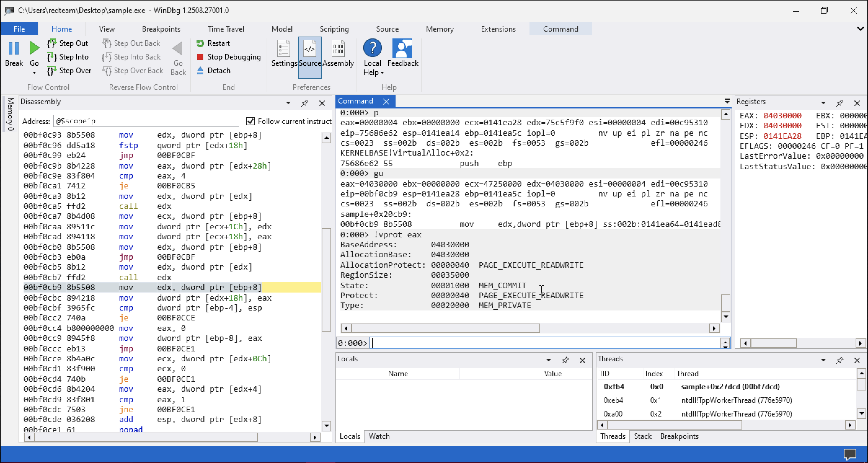The height and width of the screenshot is (463, 868).
Task: Switch to the Stack tab
Action: pos(643,436)
